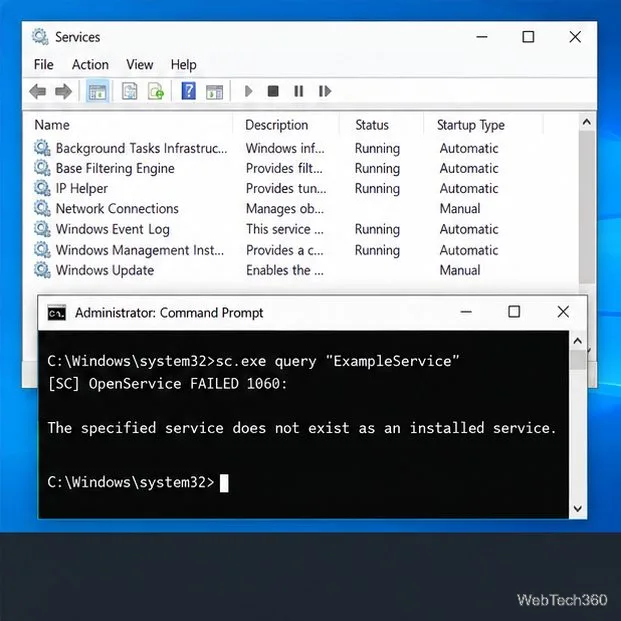Select the Background Tasks Infrastruc... service

pos(141,148)
